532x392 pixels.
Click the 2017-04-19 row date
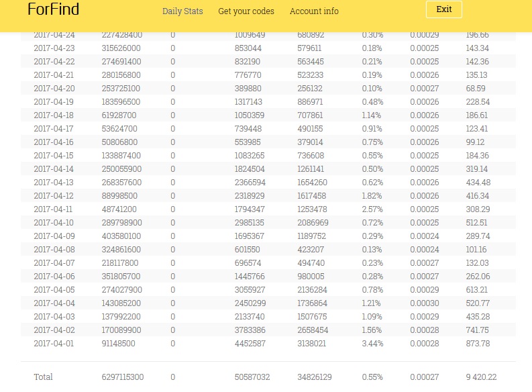point(54,102)
